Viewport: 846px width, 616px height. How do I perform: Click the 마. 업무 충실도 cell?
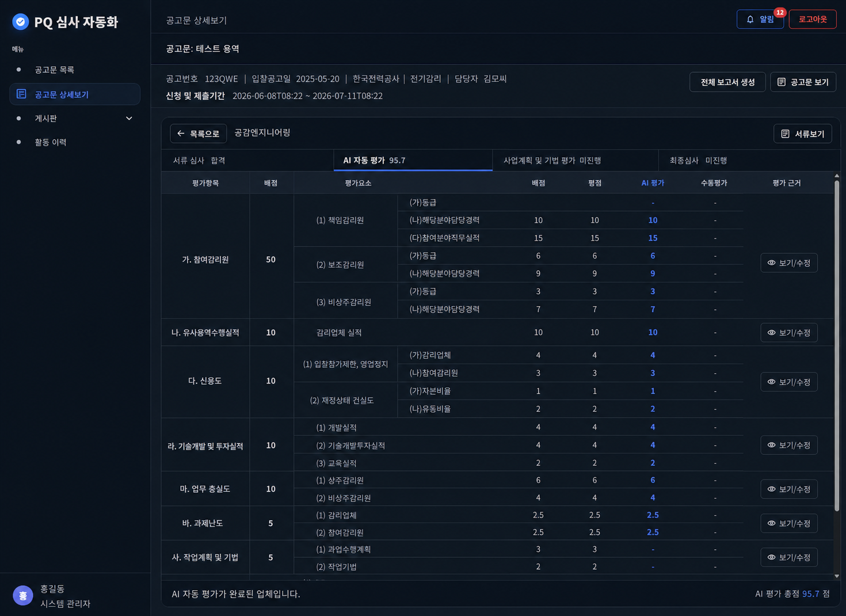tap(205, 489)
